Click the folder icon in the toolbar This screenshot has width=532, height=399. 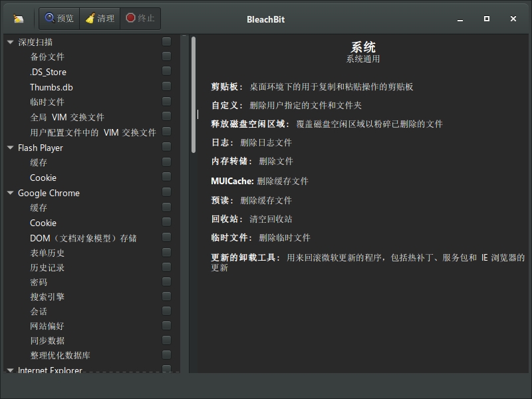point(18,19)
